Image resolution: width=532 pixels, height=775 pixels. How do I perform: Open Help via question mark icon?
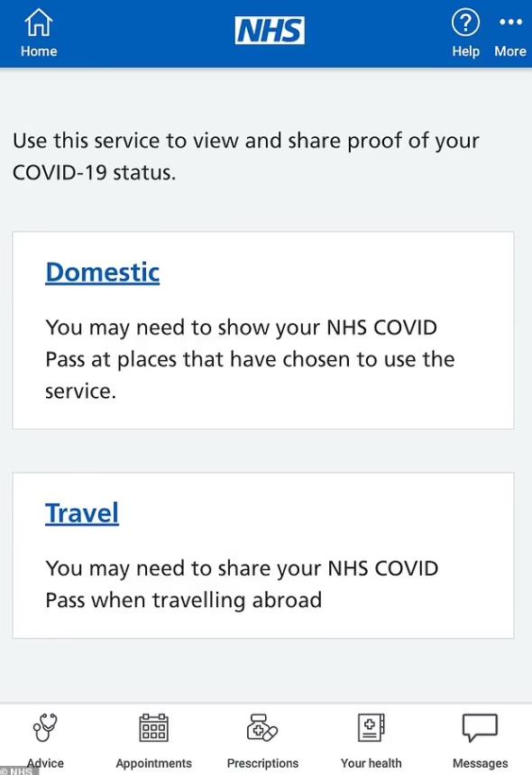point(465,23)
